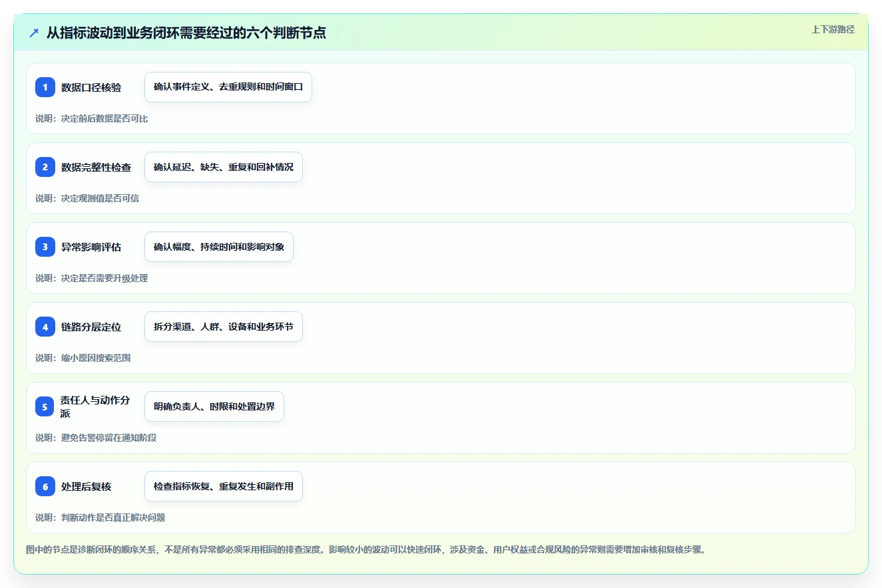Click the 明确负责人、时限和处置边界 chip
This screenshot has height=588, width=882.
point(214,406)
